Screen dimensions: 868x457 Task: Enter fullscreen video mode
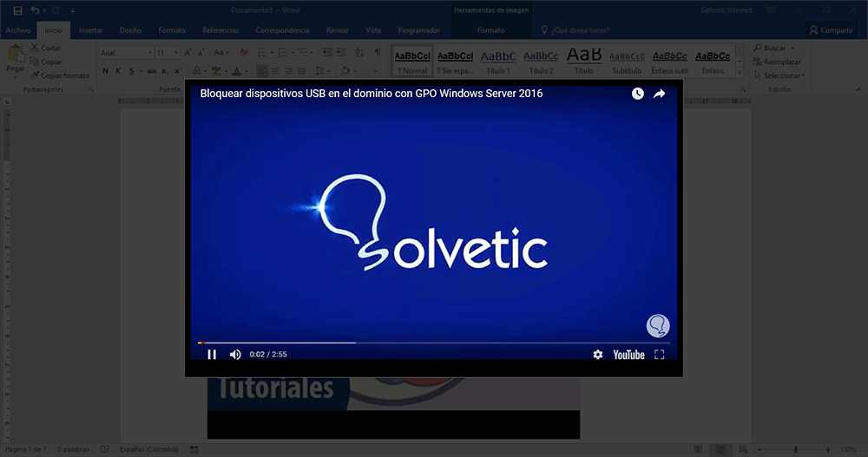[660, 355]
